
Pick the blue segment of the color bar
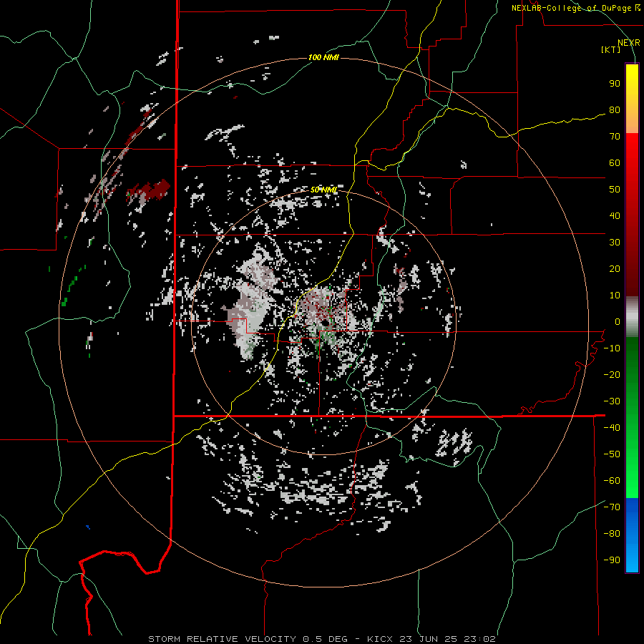(632, 534)
